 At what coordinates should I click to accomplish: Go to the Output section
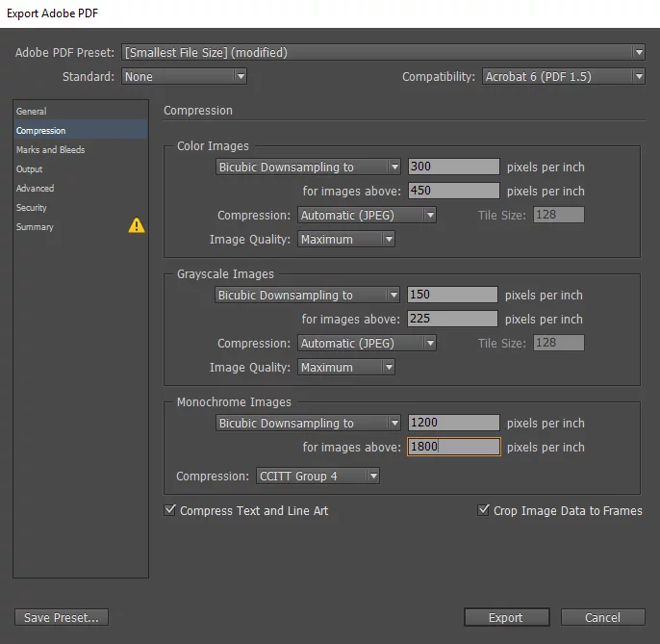[x=81, y=168]
